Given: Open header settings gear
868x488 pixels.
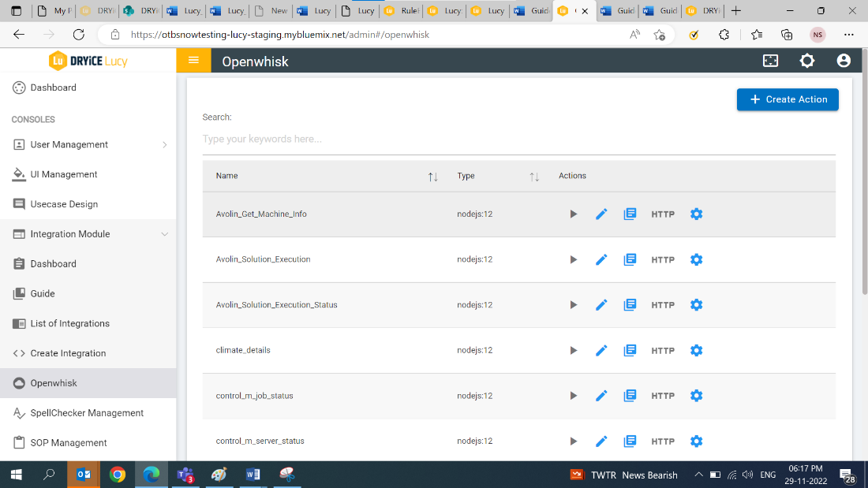Looking at the screenshot, I should coord(807,61).
